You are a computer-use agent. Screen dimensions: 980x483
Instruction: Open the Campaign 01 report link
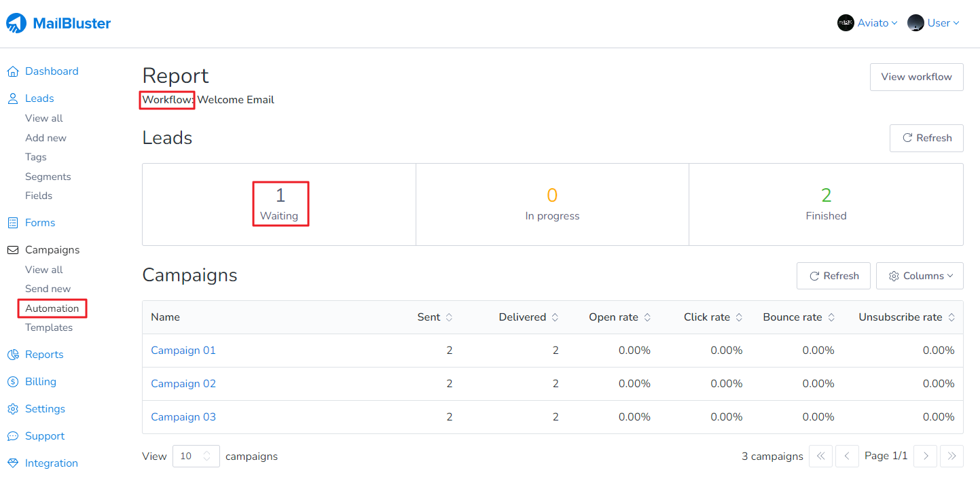[x=183, y=350]
